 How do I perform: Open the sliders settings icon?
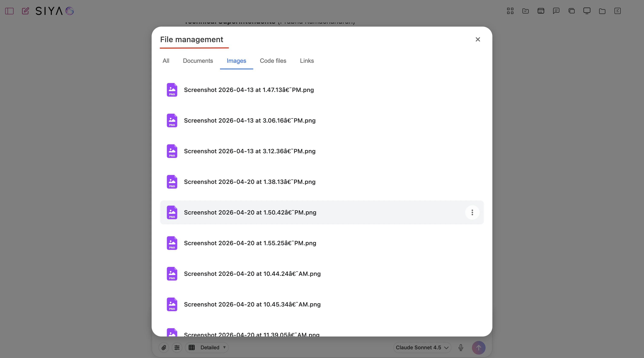click(x=177, y=348)
